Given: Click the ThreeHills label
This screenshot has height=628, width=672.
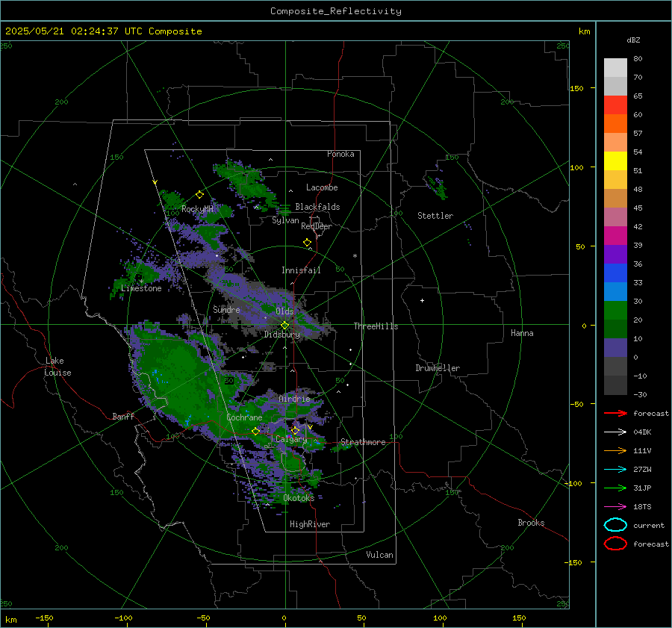Looking at the screenshot, I should pyautogui.click(x=376, y=326).
